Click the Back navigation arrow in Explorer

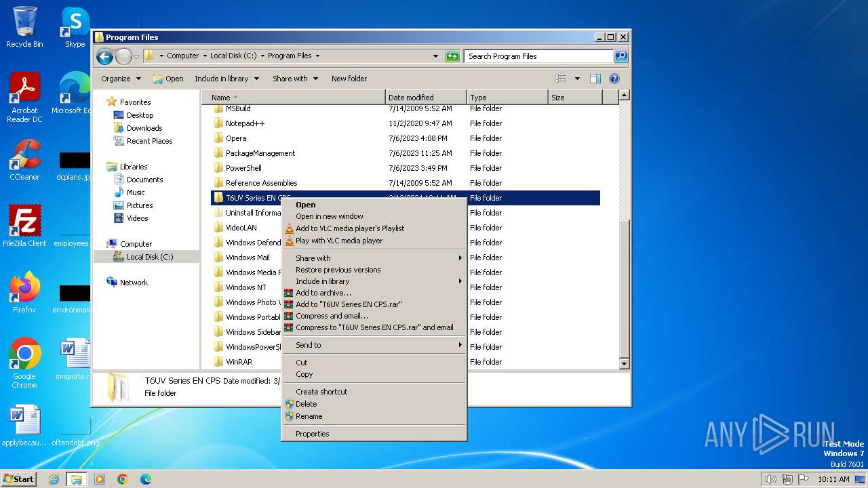[104, 56]
